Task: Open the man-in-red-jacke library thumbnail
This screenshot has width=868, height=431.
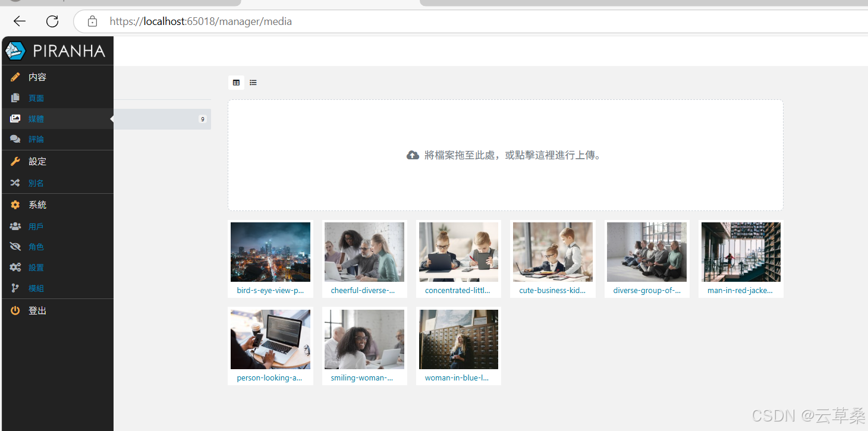Action: (x=741, y=252)
